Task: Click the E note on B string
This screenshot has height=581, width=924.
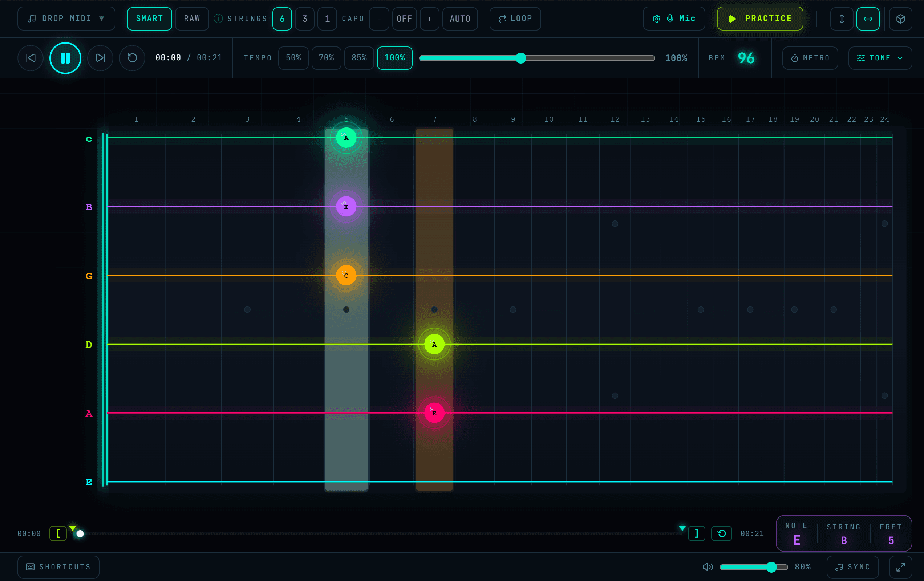Action: [346, 207]
